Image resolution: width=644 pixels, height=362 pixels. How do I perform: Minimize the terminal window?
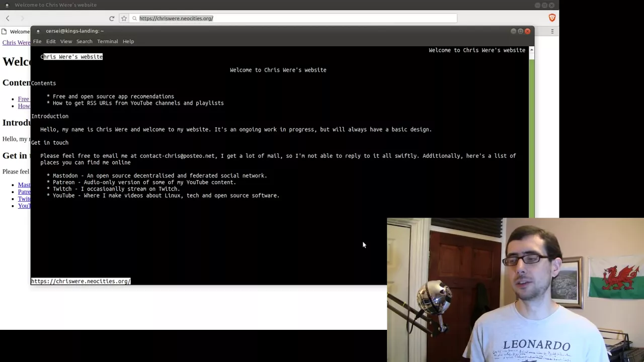click(x=513, y=31)
